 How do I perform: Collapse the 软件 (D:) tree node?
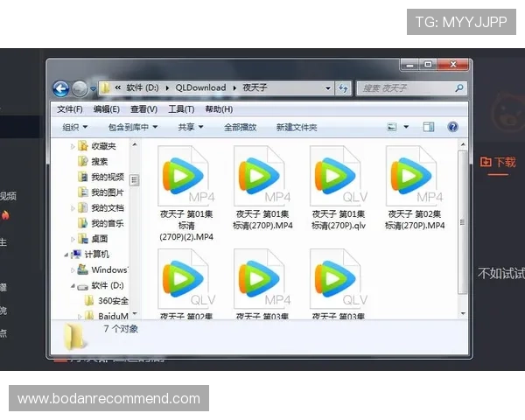tap(73, 286)
